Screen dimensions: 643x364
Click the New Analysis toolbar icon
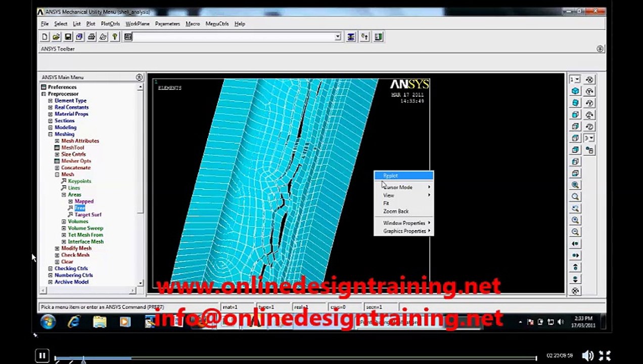44,37
